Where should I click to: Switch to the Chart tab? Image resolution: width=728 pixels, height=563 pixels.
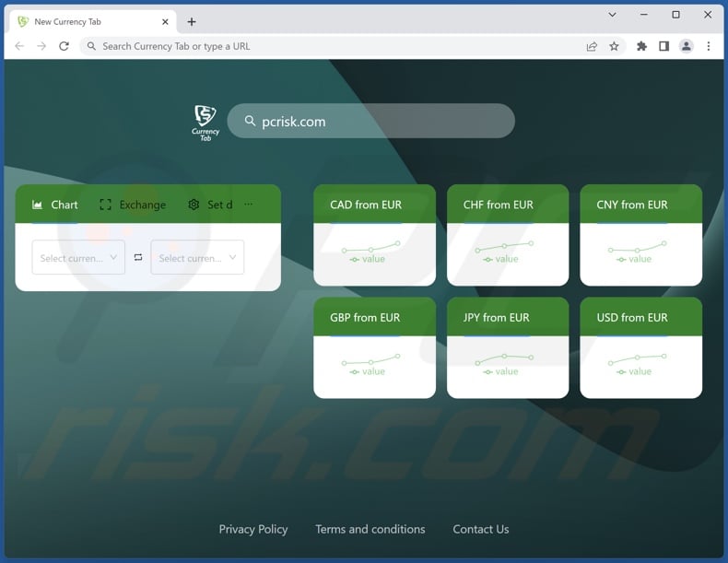click(54, 205)
